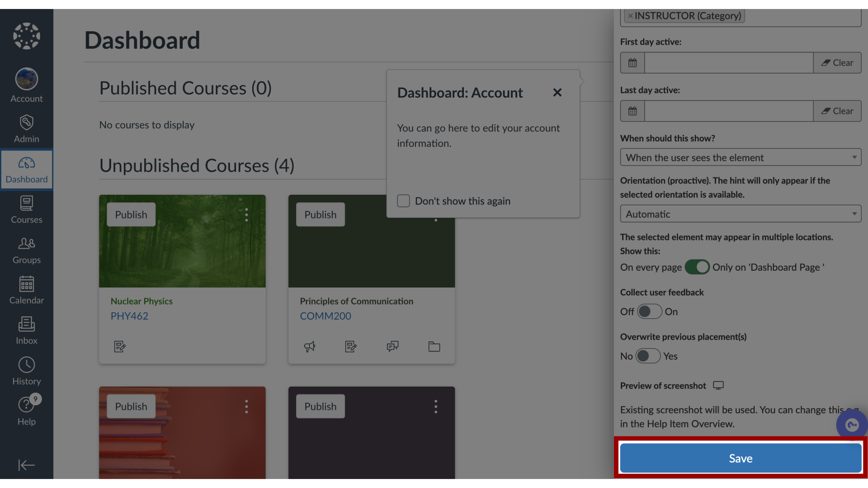Viewport: 868px width, 488px height.
Task: Open the Automatic orientation dropdown
Action: coord(741,214)
